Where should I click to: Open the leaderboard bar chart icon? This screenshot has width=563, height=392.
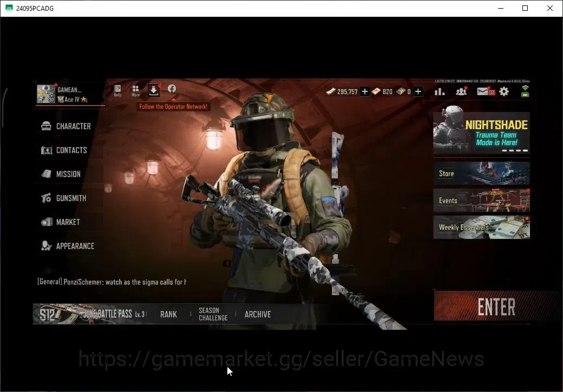pyautogui.click(x=440, y=91)
